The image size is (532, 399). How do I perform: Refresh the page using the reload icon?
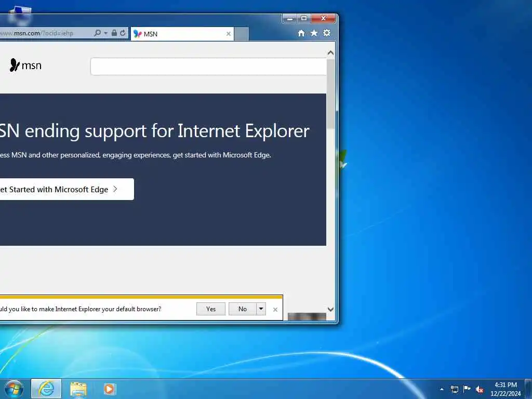(x=123, y=33)
